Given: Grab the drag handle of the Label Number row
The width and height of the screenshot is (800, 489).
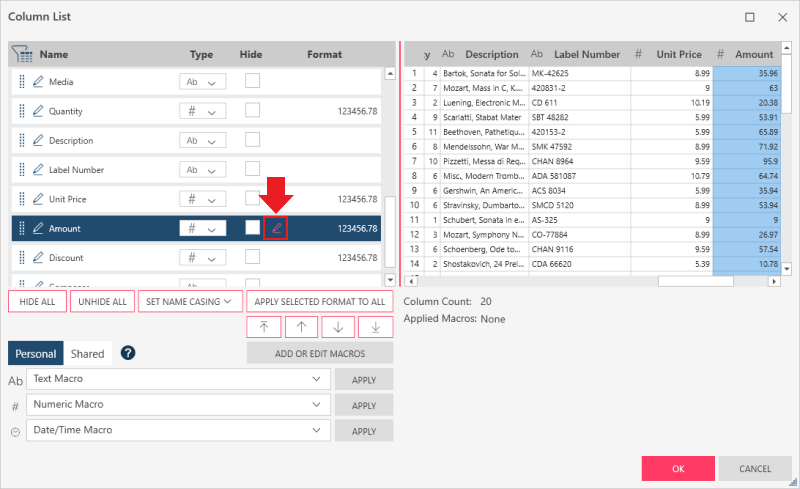Looking at the screenshot, I should coord(21,169).
